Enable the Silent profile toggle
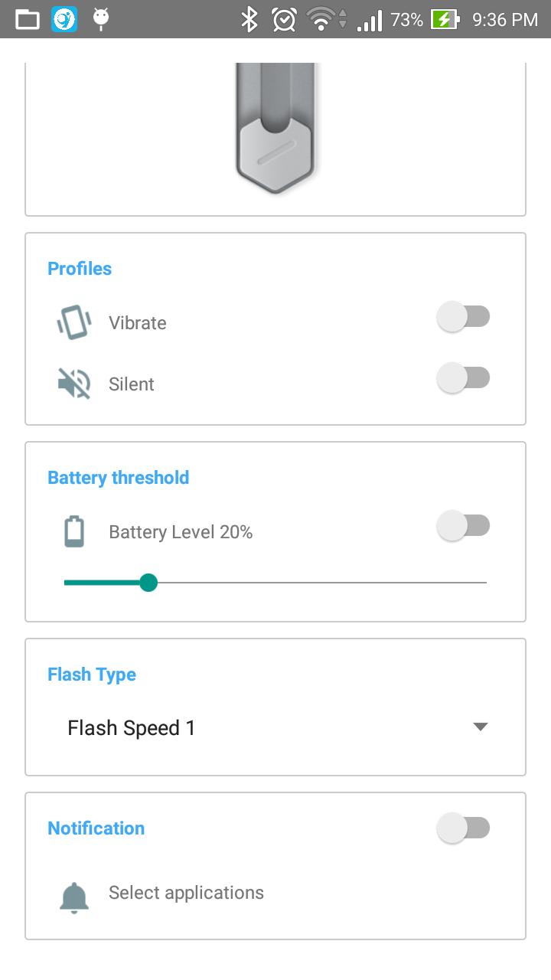This screenshot has height=980, width=551. (464, 377)
